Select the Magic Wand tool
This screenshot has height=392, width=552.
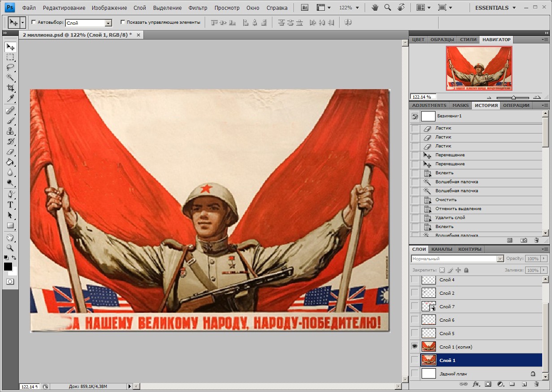click(x=10, y=78)
